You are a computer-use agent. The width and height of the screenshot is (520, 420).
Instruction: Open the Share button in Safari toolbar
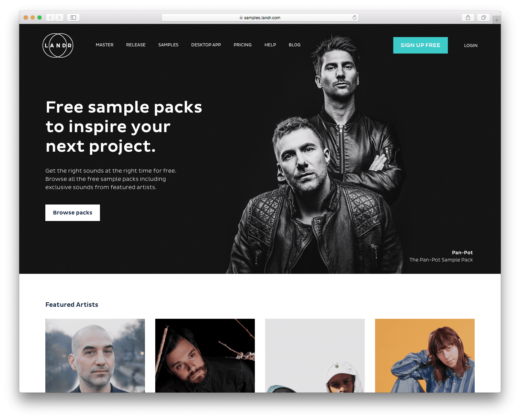point(468,17)
